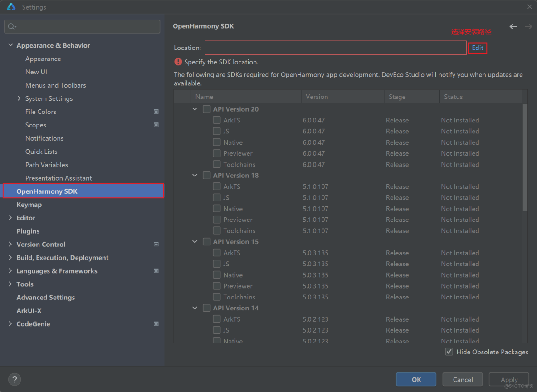Click the File Colors project-level settings icon
This screenshot has width=537, height=392.
[156, 112]
